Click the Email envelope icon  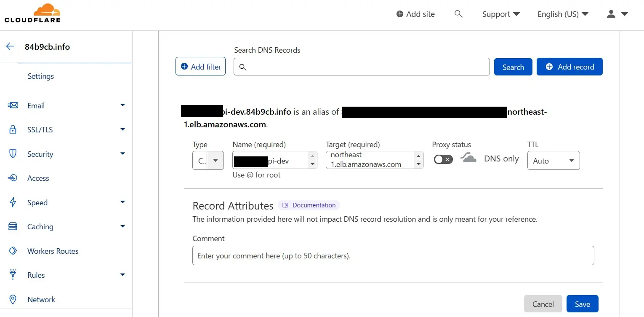[x=13, y=105]
